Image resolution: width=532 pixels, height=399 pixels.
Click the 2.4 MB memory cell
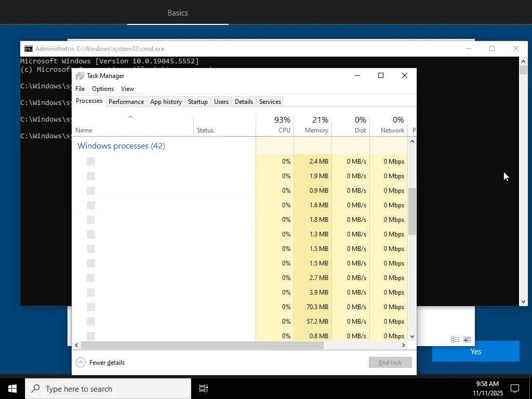pos(313,162)
